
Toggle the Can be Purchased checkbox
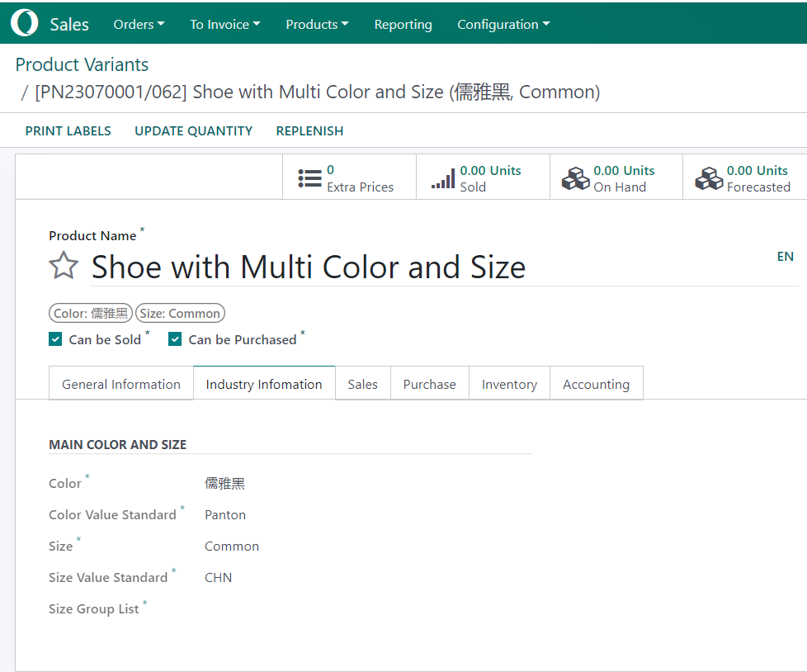[x=175, y=339]
